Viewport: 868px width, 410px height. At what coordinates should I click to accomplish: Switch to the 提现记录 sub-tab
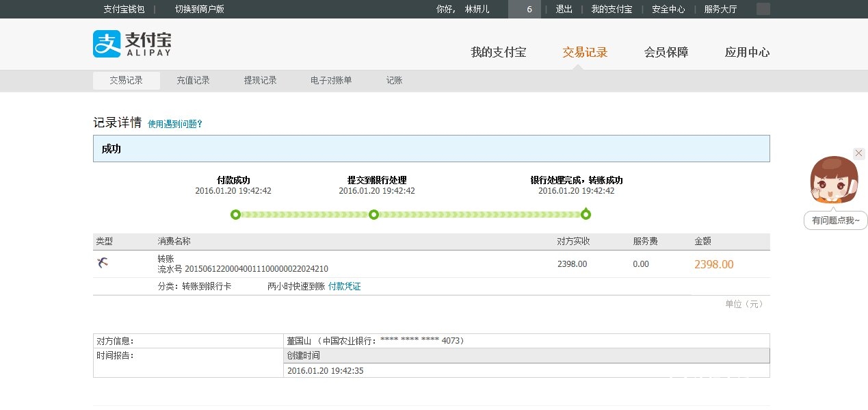click(x=260, y=81)
